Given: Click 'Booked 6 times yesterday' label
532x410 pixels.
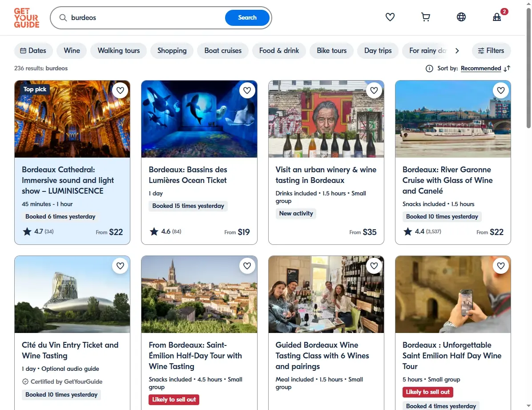Looking at the screenshot, I should (x=60, y=217).
